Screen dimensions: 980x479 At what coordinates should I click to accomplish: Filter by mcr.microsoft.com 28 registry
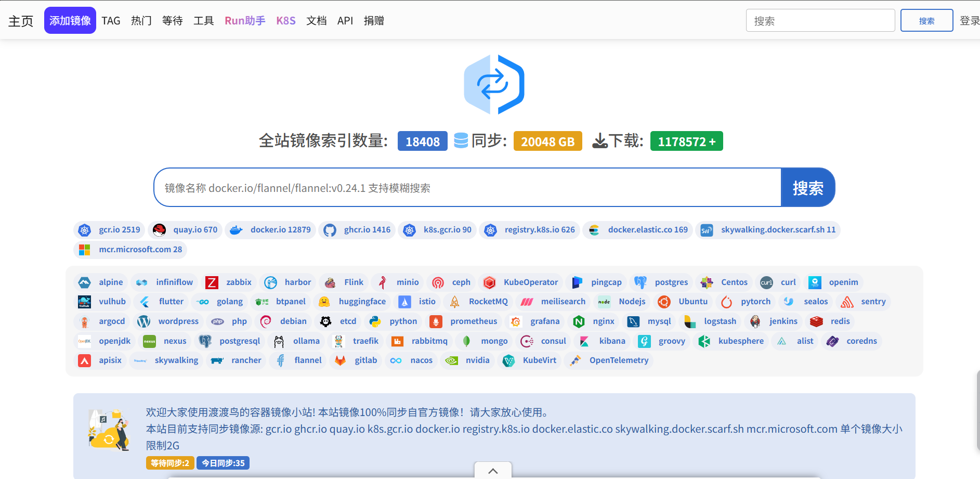(x=130, y=250)
